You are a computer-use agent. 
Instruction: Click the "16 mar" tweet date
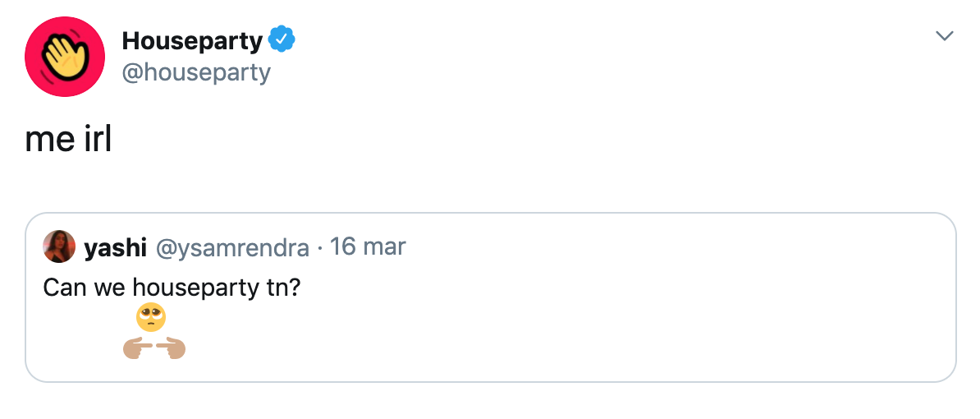pos(368,246)
